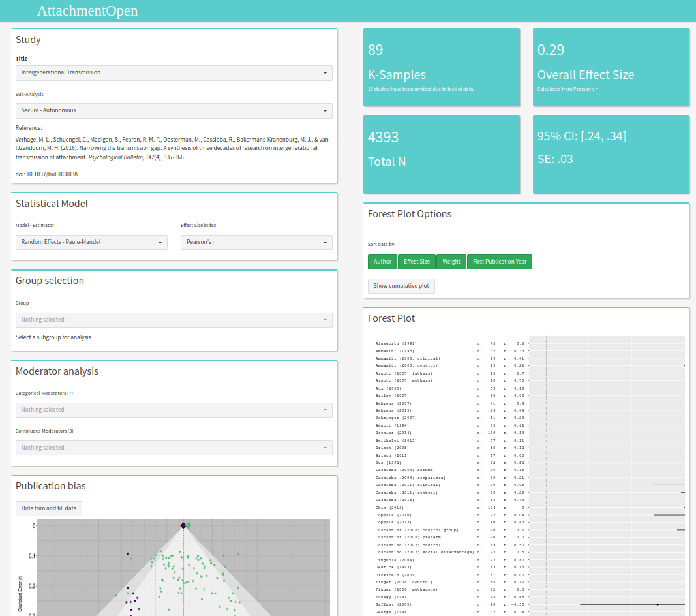Screen dimensions: 696x616
Task: Sort forest plot by Weight
Action: [x=451, y=262]
